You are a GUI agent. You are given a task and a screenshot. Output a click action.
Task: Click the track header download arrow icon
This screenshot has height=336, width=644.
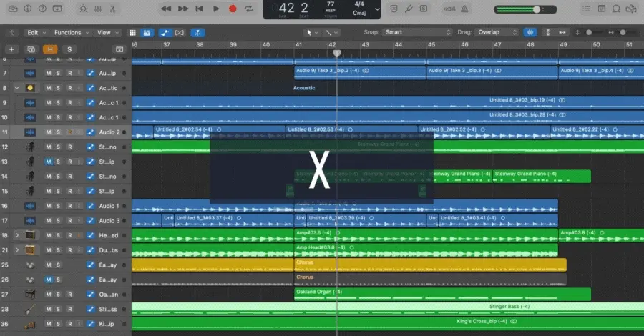pyautogui.click(x=119, y=49)
